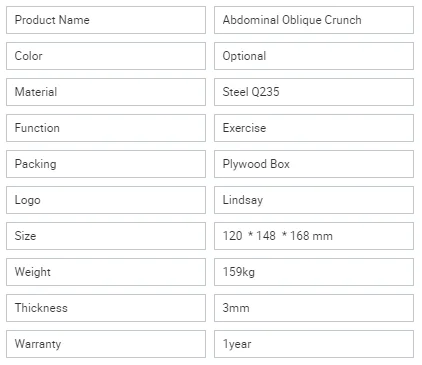Viewport: 422px width, 365px height.
Task: Click the Packing label cell
Action: (106, 164)
